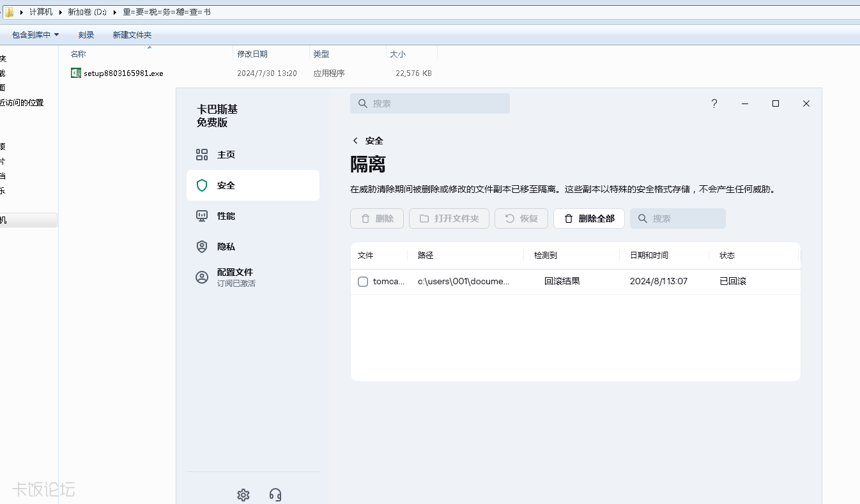Expand the 新加卷 (D:) breadcrumb arrow

115,12
